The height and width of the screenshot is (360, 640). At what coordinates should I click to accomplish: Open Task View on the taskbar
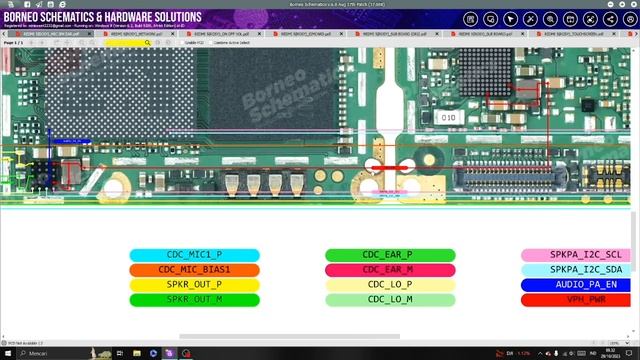120,353
